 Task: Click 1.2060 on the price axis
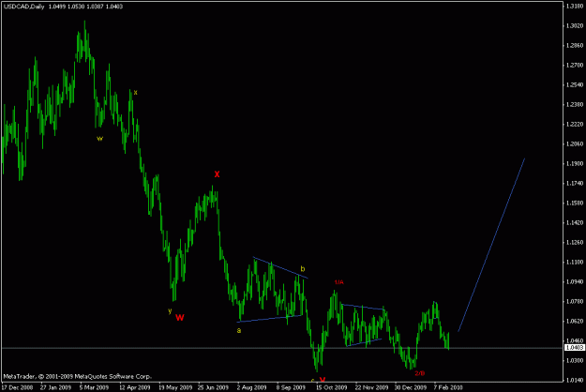(x=575, y=143)
